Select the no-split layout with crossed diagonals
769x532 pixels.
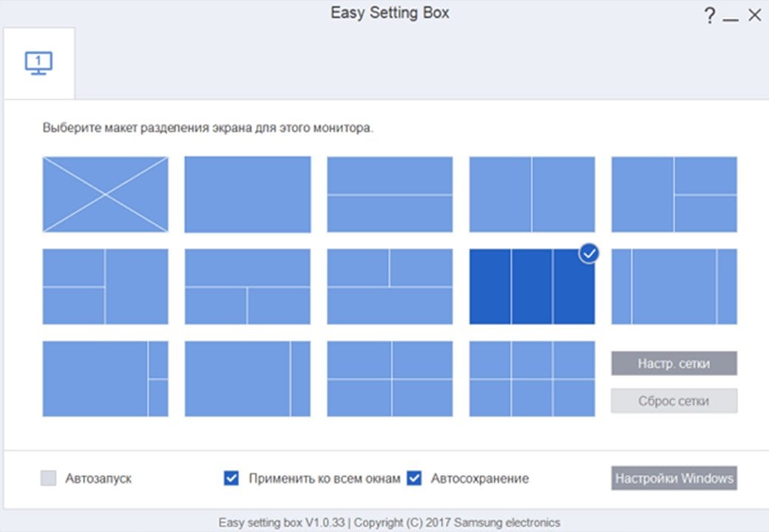(106, 194)
